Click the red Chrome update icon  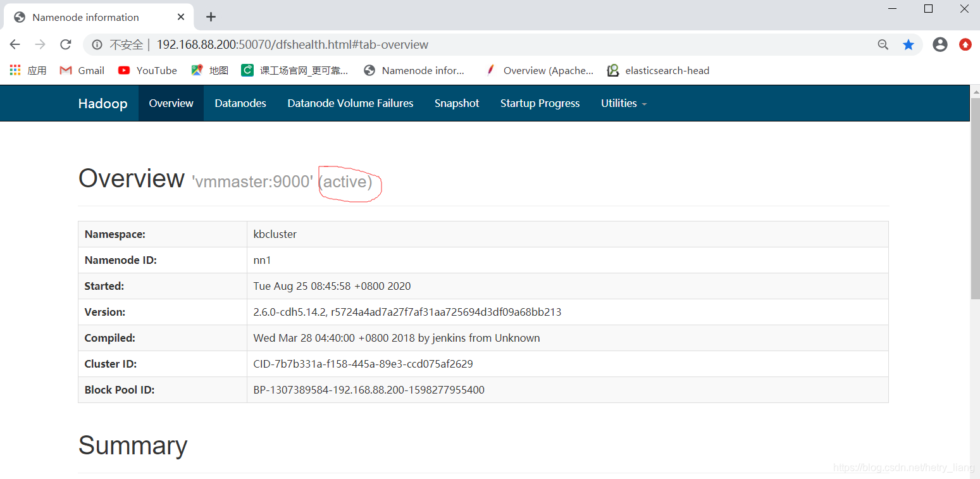(965, 44)
